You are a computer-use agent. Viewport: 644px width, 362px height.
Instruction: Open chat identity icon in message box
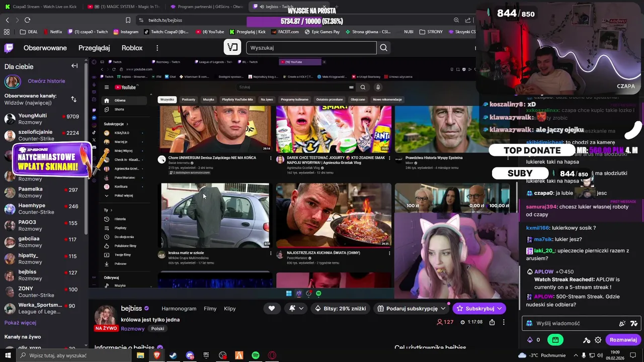click(x=529, y=323)
